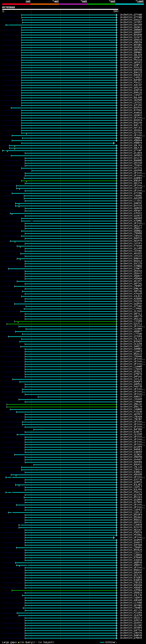Select the UniRef100_P33198 label

click(x=131, y=412)
